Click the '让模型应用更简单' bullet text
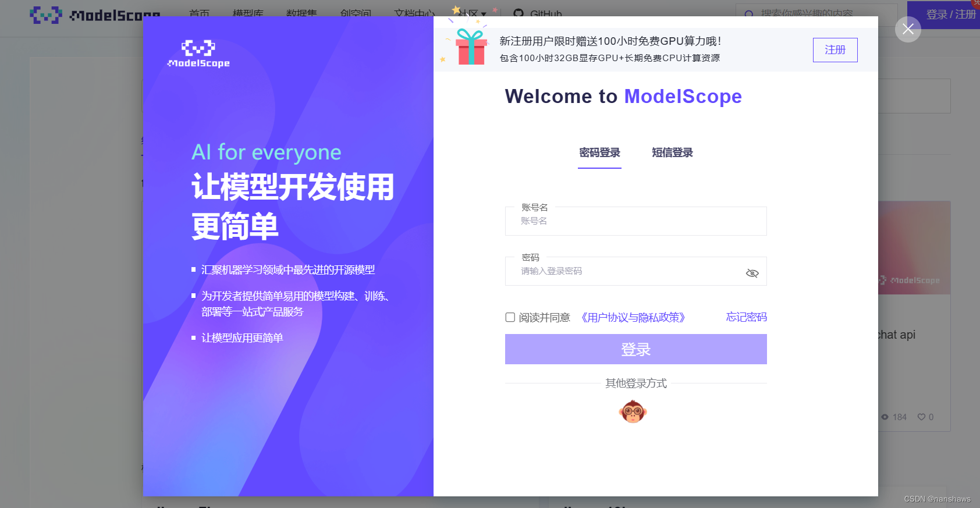 click(242, 338)
